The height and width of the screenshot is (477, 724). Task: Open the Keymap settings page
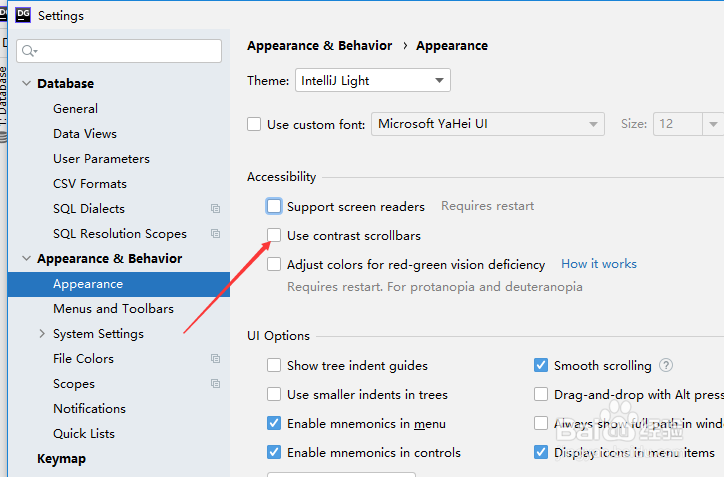[x=61, y=459]
